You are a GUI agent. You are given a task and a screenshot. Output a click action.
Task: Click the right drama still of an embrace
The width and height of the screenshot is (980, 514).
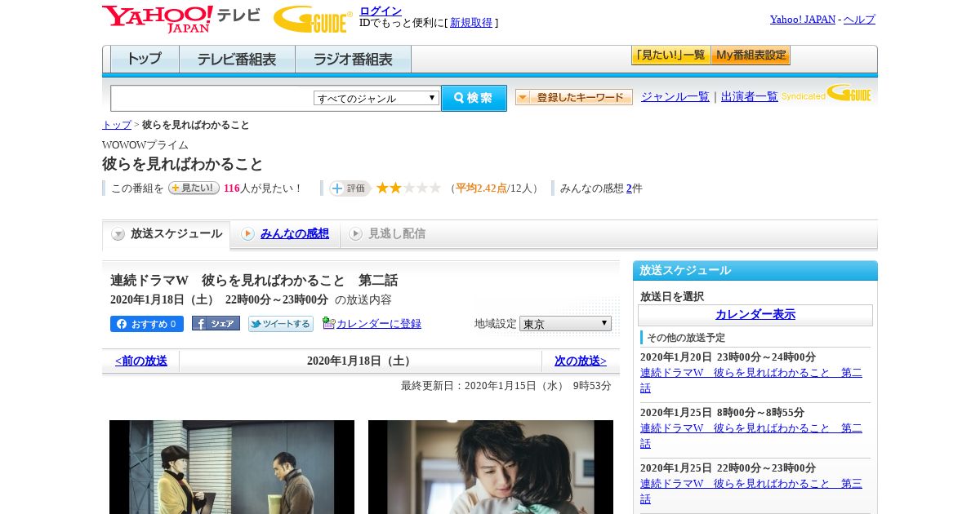click(491, 467)
